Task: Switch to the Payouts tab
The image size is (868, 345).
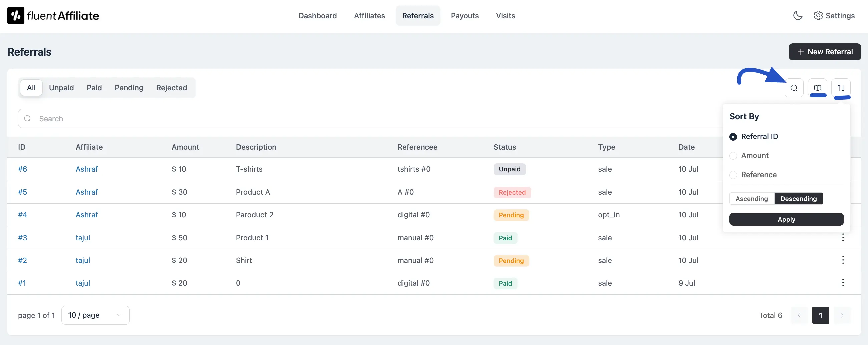Action: click(465, 15)
